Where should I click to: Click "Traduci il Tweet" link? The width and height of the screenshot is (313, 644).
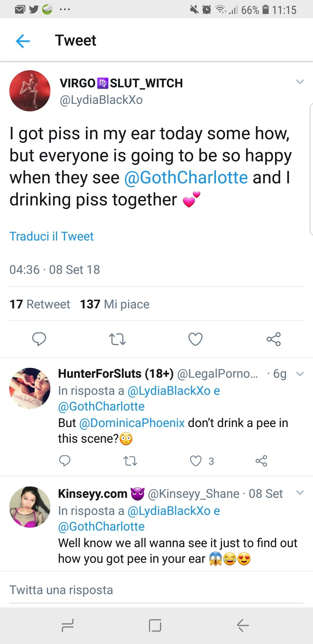pyautogui.click(x=52, y=236)
